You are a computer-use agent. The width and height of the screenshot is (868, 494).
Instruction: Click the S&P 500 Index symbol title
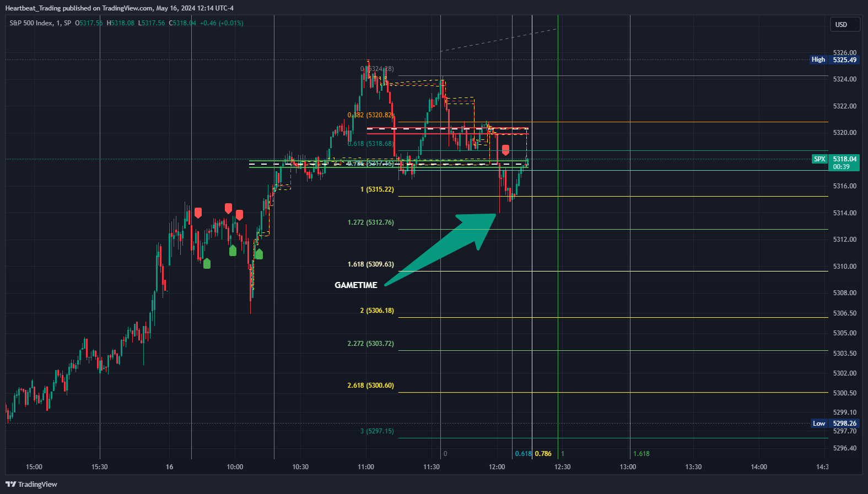coord(40,23)
